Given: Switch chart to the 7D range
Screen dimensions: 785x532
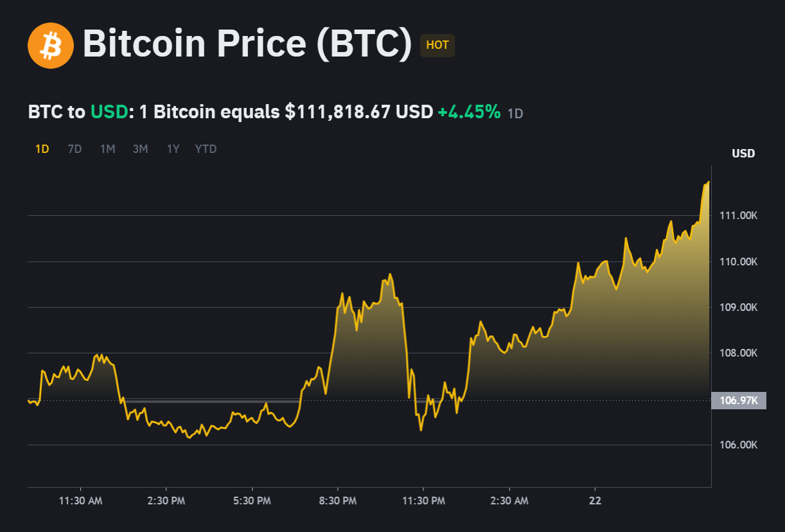Looking at the screenshot, I should coord(75,149).
